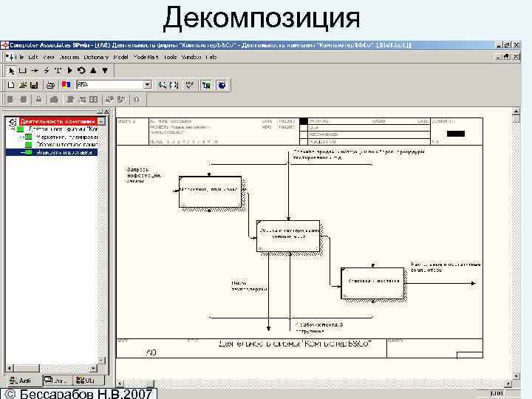532x399 pixels.
Task: Open the Model menu
Action: point(120,57)
